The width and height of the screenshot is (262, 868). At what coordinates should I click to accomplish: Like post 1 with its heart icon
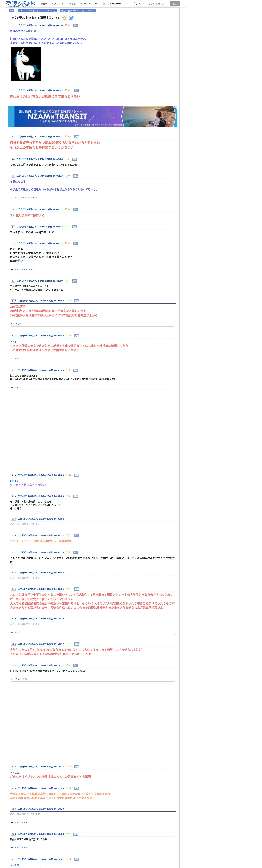pos(66,25)
